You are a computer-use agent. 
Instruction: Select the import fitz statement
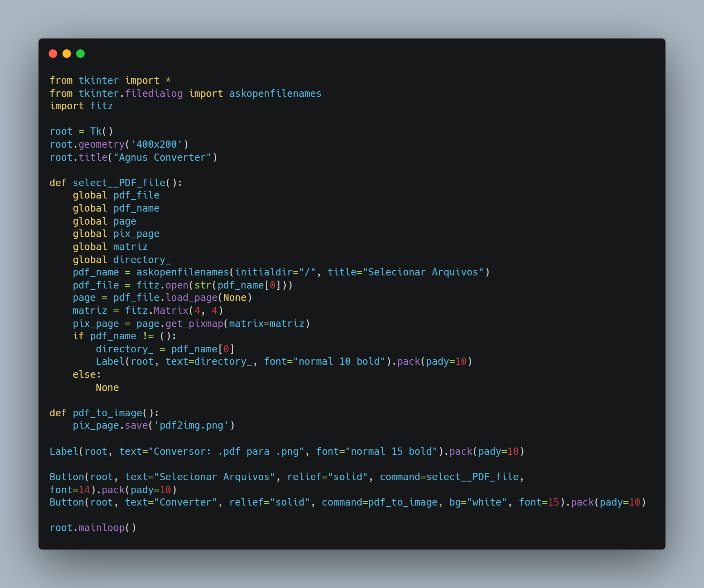[81, 106]
